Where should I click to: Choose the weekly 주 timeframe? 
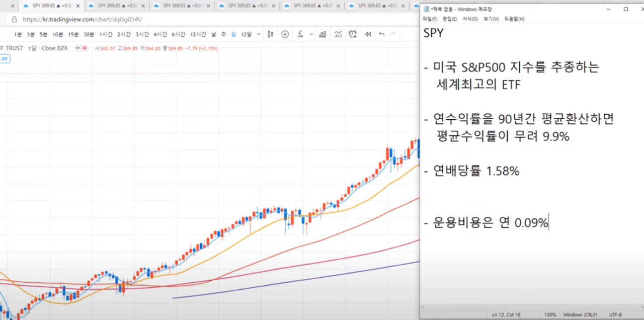[x=224, y=34]
